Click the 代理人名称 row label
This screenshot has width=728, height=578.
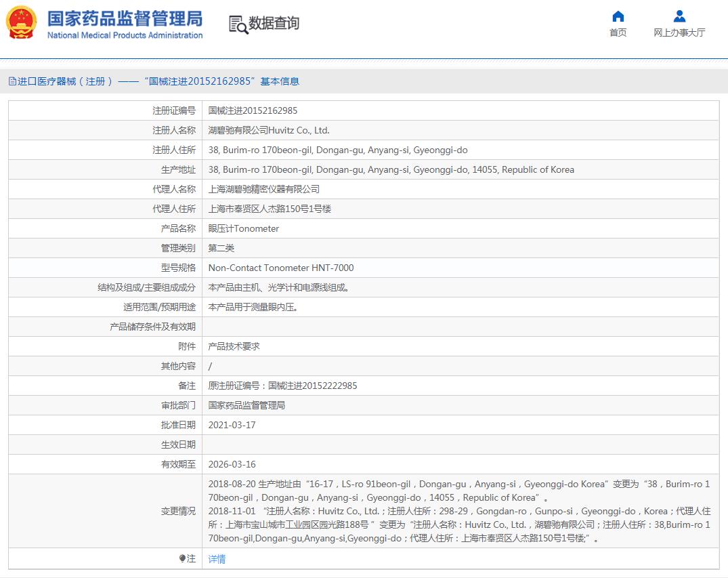(x=174, y=189)
